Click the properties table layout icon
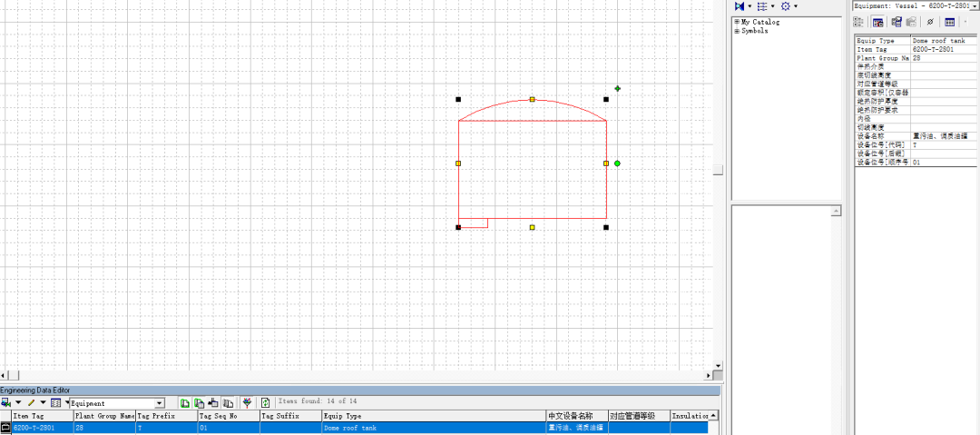The width and height of the screenshot is (980, 435). pos(950,22)
